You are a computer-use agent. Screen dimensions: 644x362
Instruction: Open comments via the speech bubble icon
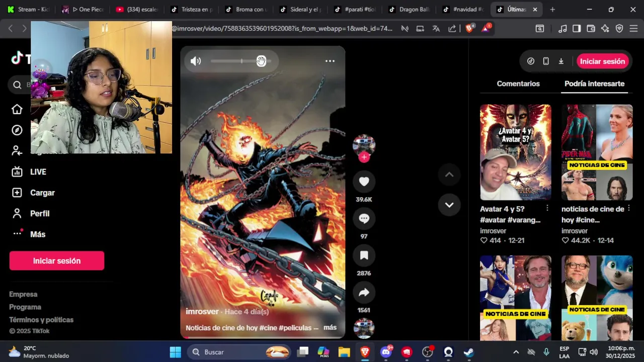[x=364, y=219]
